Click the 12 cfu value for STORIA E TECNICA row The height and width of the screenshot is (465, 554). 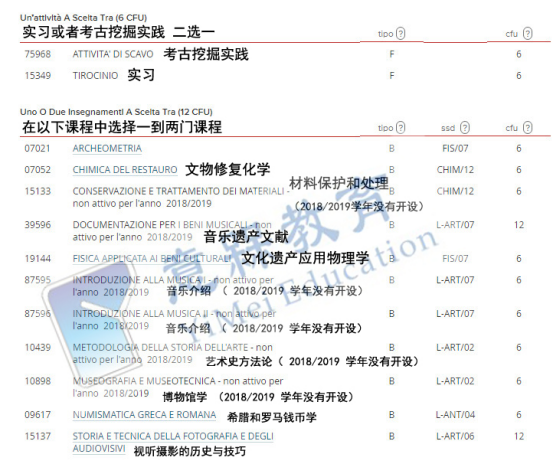[x=519, y=436]
